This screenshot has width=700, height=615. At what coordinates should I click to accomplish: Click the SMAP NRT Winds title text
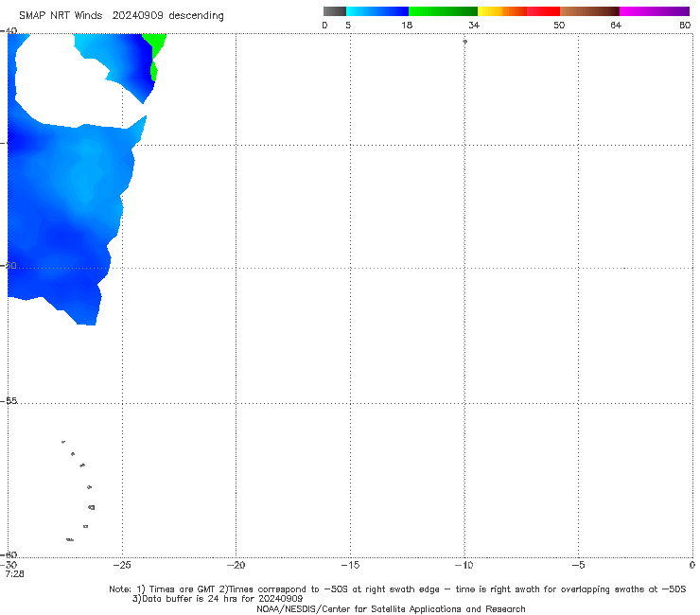tap(61, 16)
